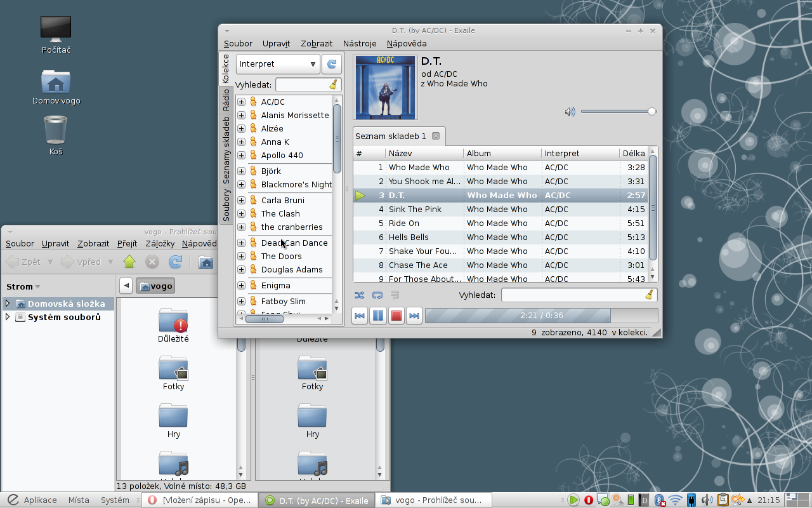The image size is (812, 508).
Task: Open Koš trash desktop icon
Action: (x=56, y=135)
